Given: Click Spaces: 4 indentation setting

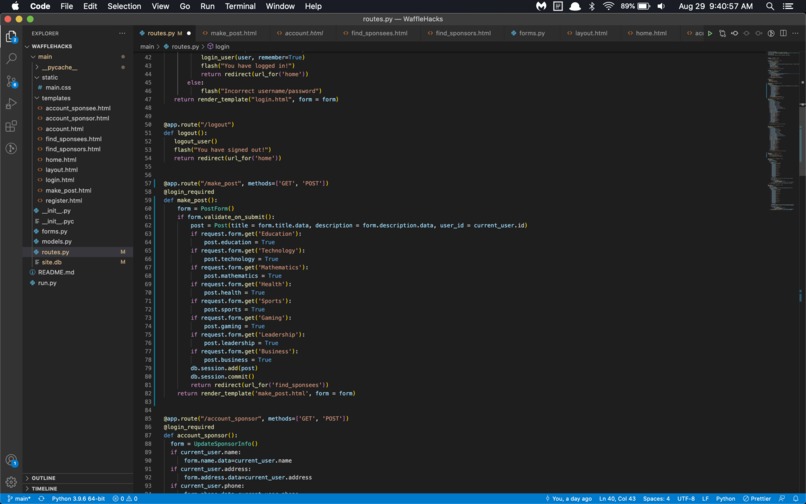Looking at the screenshot, I should point(656,499).
